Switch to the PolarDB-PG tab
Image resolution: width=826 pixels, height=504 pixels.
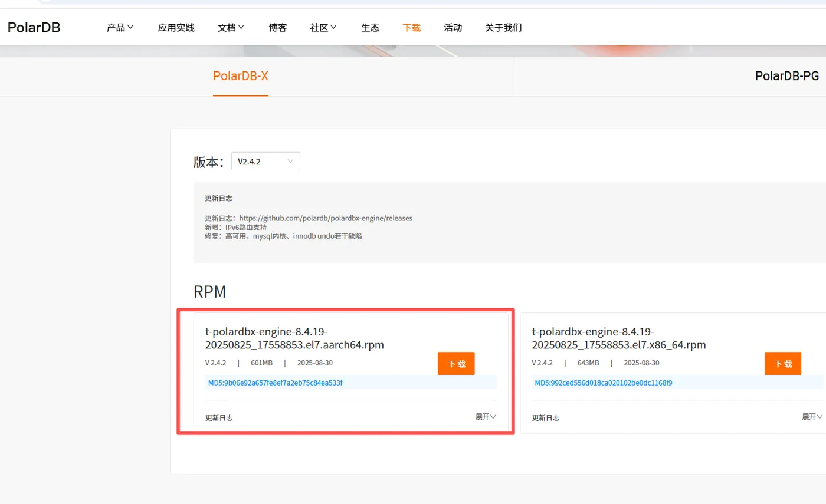pos(787,76)
